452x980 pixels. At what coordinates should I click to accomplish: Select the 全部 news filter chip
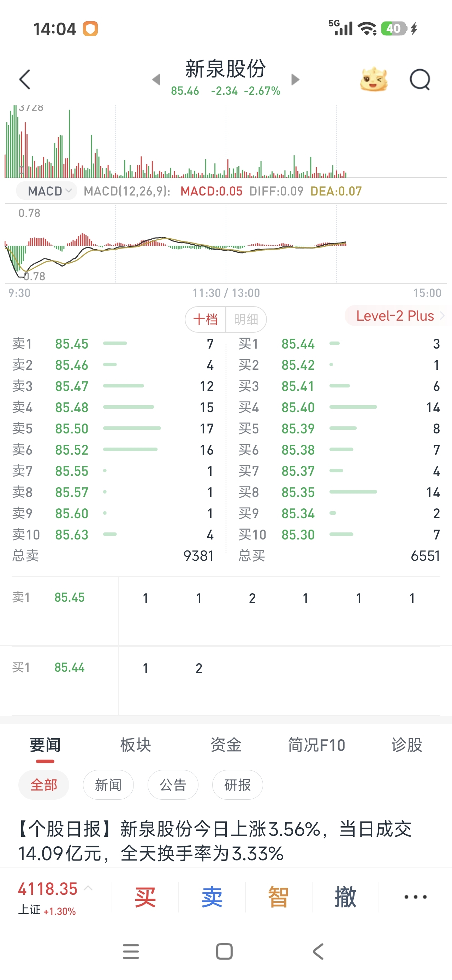point(44,784)
